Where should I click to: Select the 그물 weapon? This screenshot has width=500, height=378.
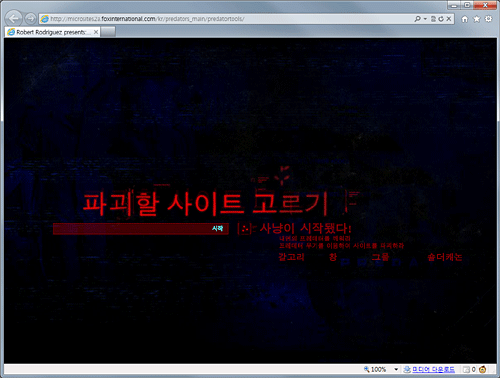click(x=381, y=257)
